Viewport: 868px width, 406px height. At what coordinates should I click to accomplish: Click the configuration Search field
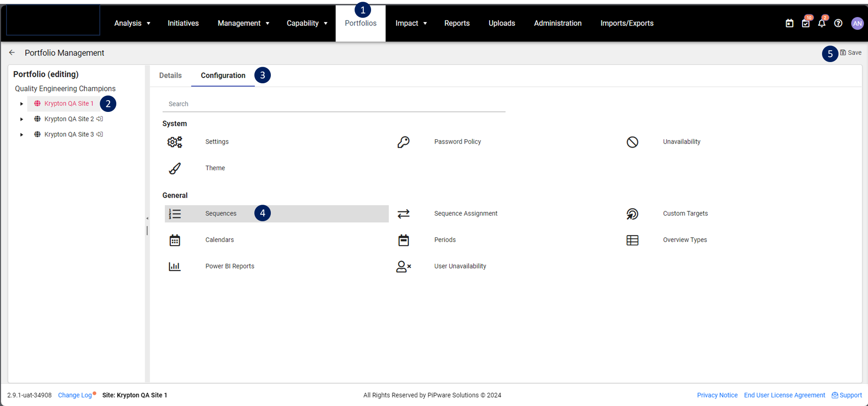pos(334,104)
